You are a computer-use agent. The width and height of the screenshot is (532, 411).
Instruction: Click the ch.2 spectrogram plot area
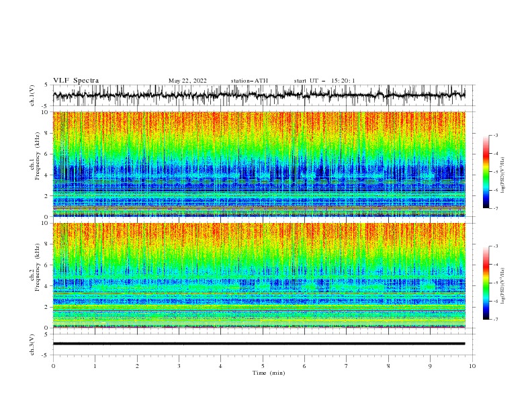259,275
